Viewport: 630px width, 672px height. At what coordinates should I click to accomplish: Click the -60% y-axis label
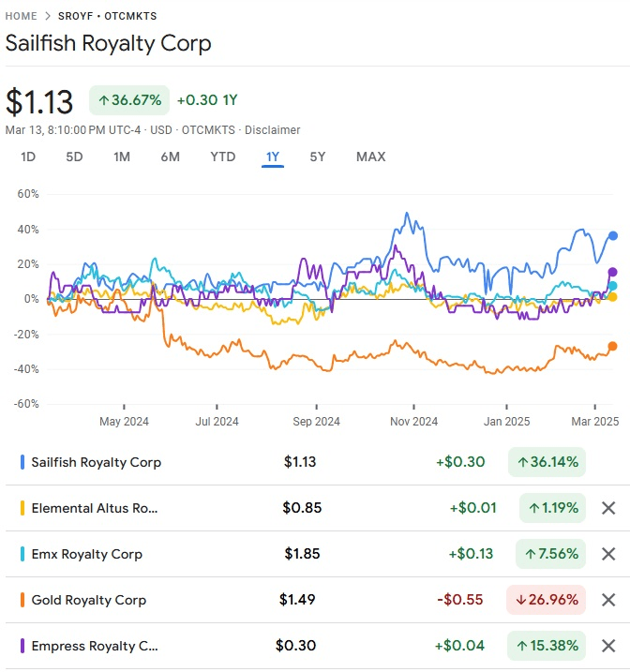(x=26, y=404)
